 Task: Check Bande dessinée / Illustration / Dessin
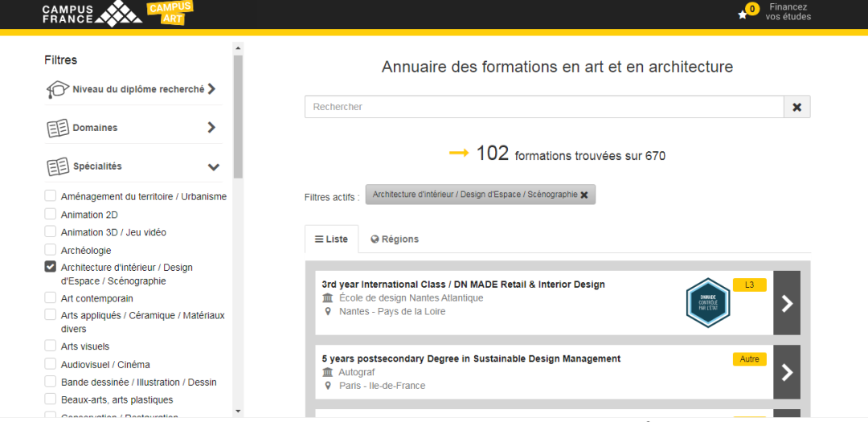[51, 382]
